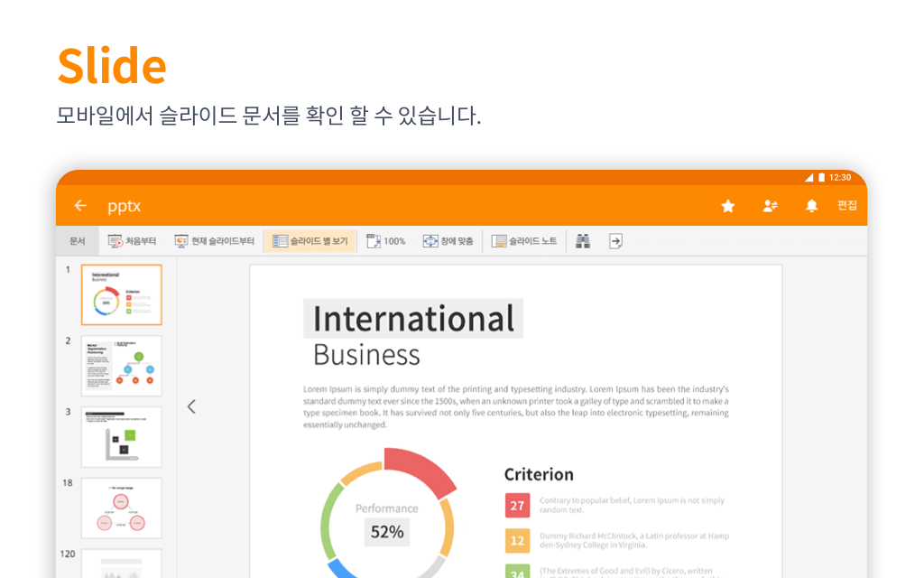Screen dimensions: 924x578
Task: Click the binoculars find icon
Action: (x=583, y=241)
